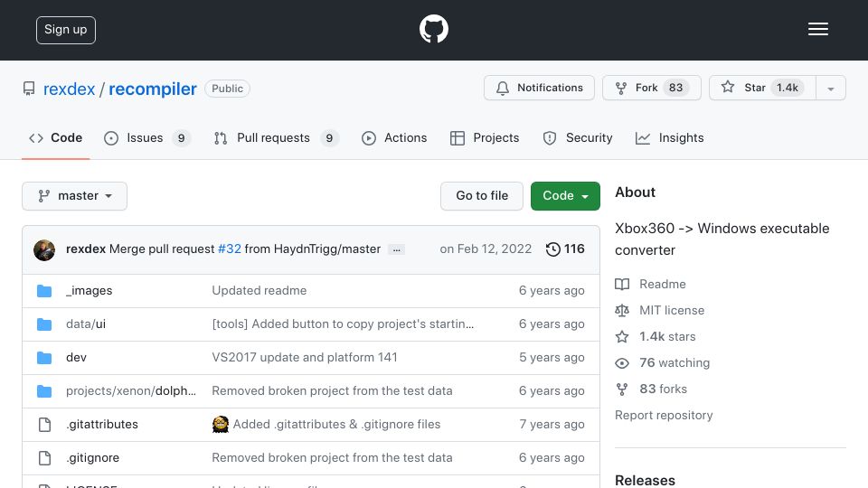Open 'VS2017 update and platform 141' commit
868x488 pixels.
point(305,358)
